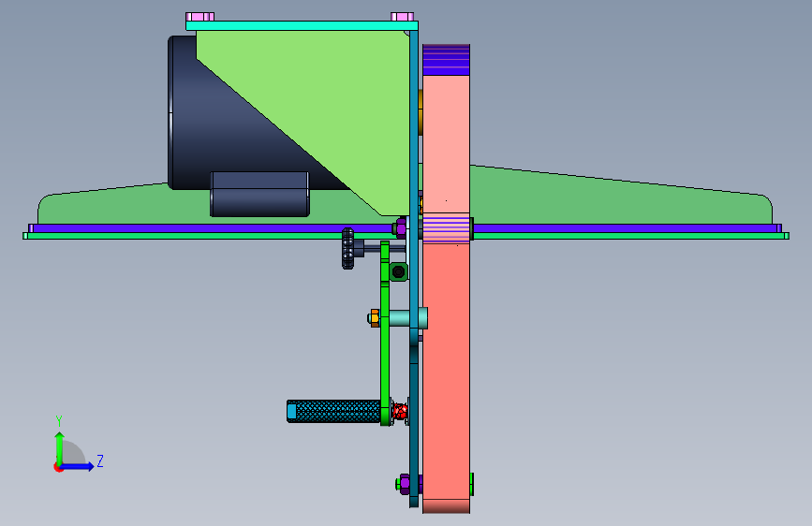The height and width of the screenshot is (526, 812).
Task: Select the small dark cylinder below the motor
Action: [259, 194]
